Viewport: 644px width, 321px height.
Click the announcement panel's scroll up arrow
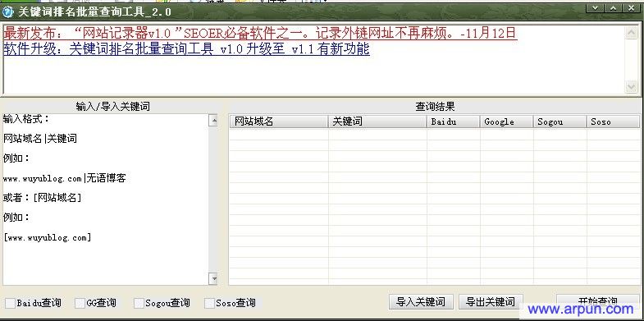tap(631, 33)
